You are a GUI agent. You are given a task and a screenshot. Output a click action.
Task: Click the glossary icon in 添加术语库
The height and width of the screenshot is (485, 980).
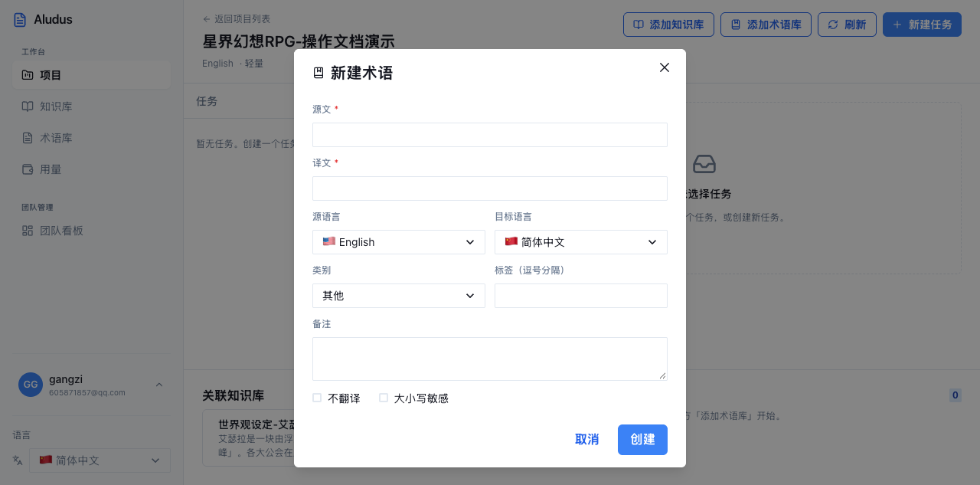pos(736,25)
